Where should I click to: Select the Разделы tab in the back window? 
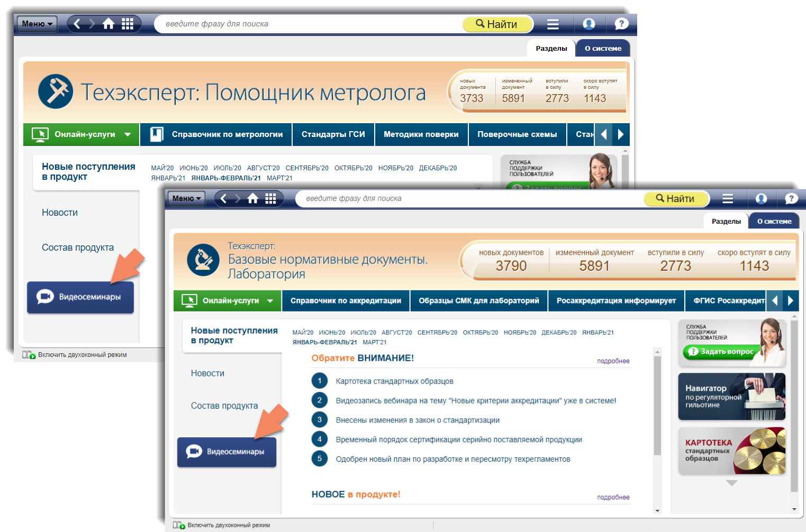551,48
